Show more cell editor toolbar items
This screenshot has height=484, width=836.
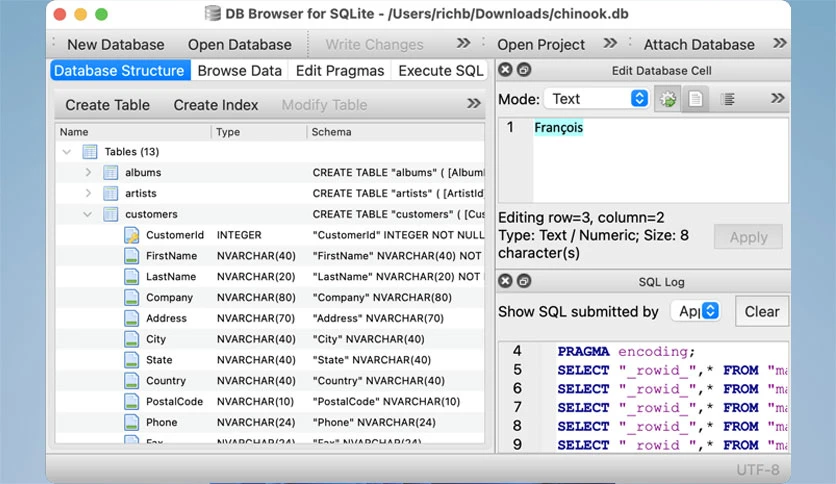tap(777, 98)
